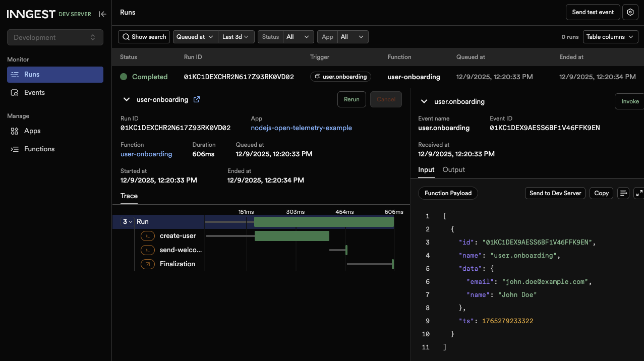Click the create-user step terminal icon

(147, 235)
